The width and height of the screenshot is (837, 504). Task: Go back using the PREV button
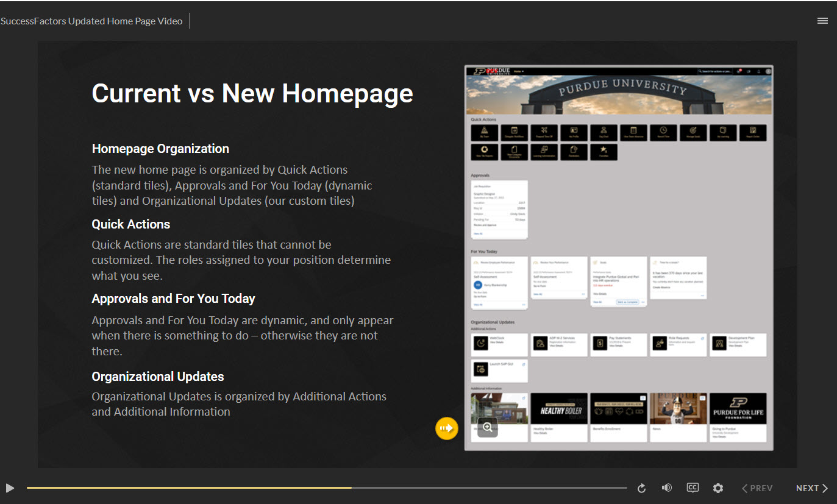point(757,488)
